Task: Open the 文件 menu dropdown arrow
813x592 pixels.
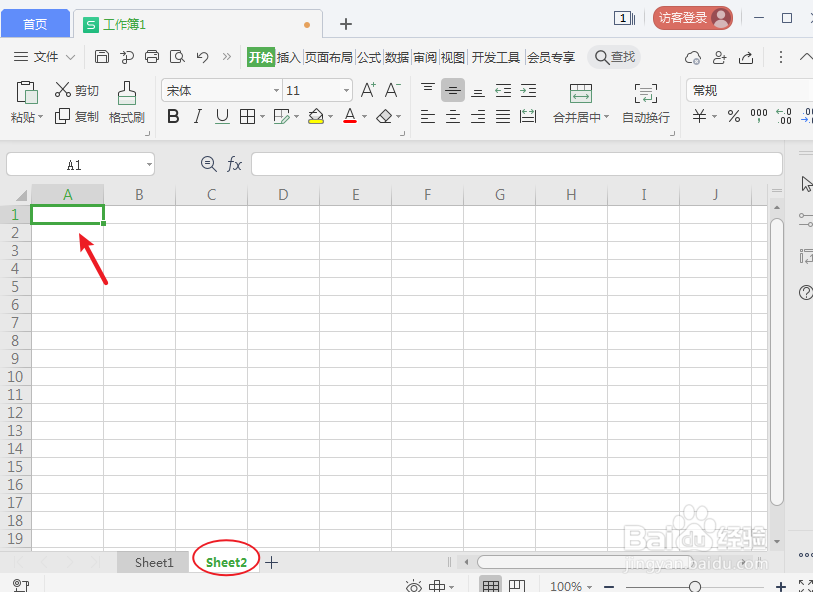Action: click(71, 57)
